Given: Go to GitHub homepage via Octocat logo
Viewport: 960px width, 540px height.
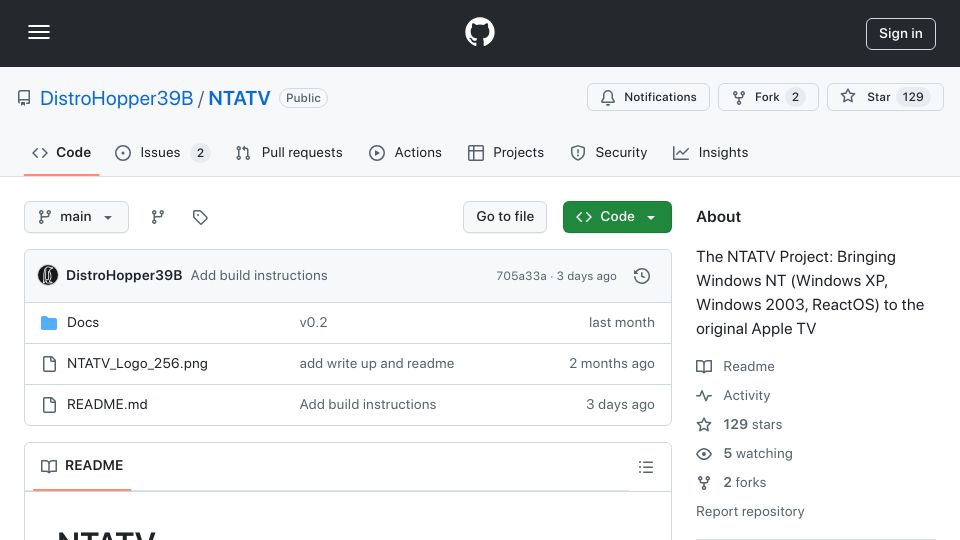Looking at the screenshot, I should (x=480, y=32).
